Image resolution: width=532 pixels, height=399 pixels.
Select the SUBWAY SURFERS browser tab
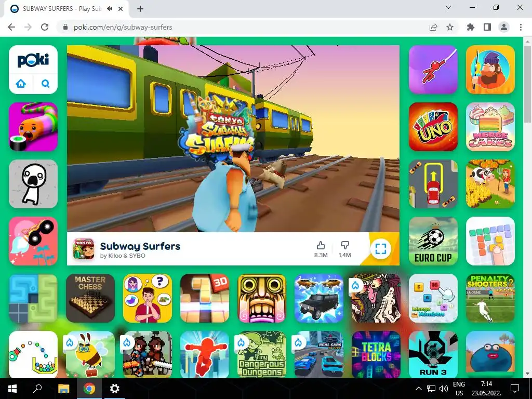coord(66,9)
